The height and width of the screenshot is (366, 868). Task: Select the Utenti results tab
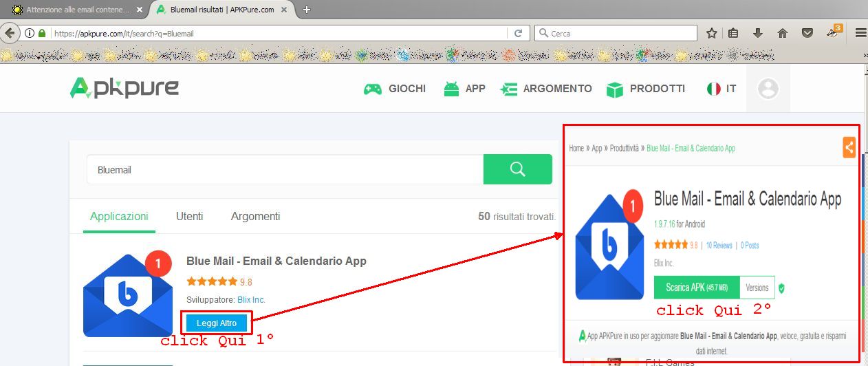pyautogui.click(x=190, y=217)
